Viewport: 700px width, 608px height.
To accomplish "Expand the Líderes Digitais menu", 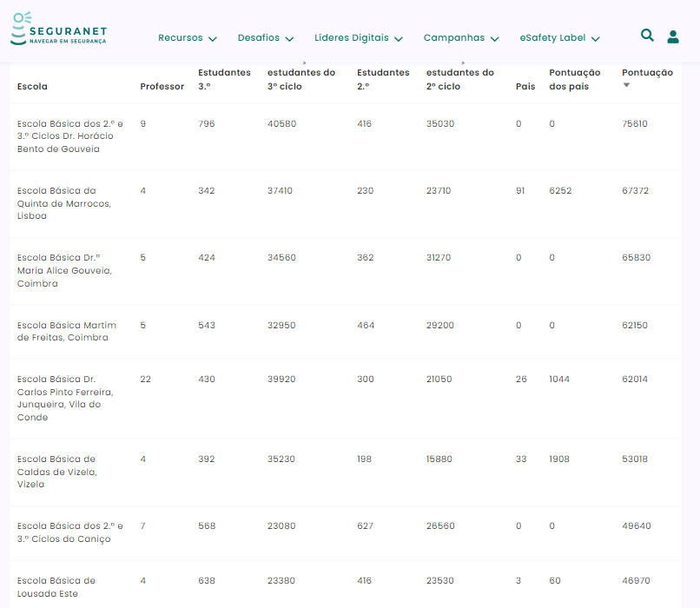I will 359,38.
